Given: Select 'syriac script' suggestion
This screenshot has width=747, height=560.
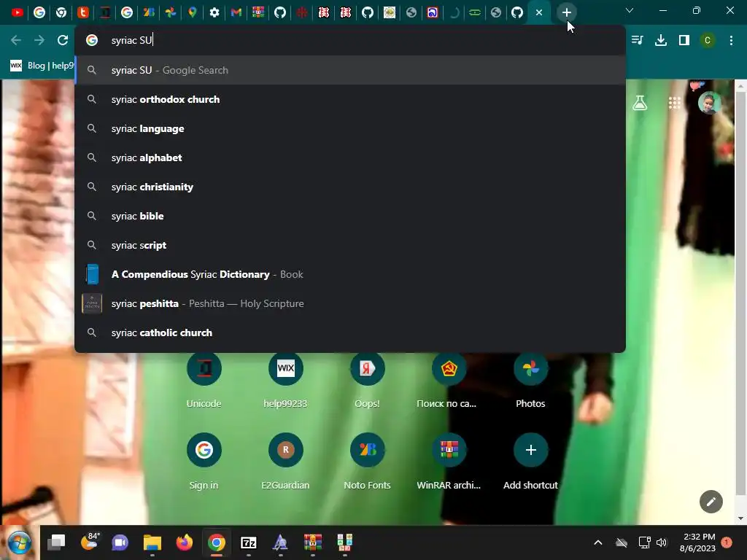Looking at the screenshot, I should (350, 245).
